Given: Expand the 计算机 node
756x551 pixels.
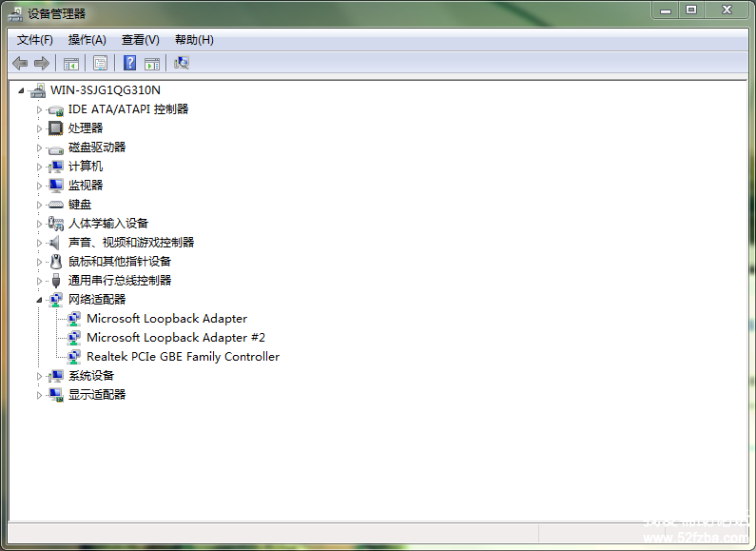Looking at the screenshot, I should [40, 167].
